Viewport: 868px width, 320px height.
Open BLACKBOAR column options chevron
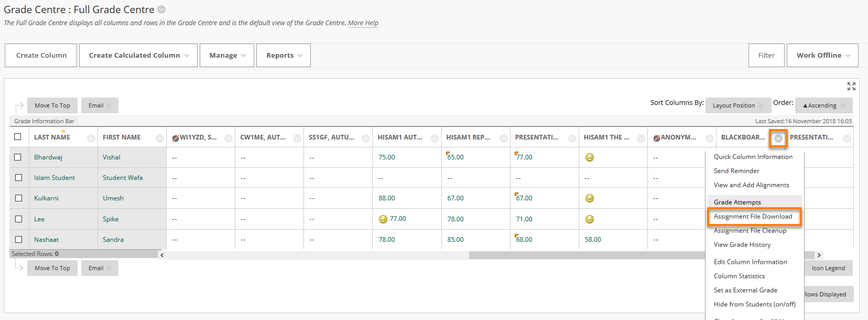tap(778, 138)
